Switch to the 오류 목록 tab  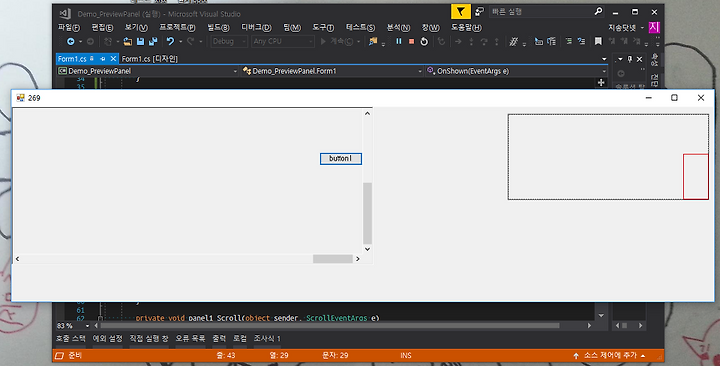click(x=190, y=338)
